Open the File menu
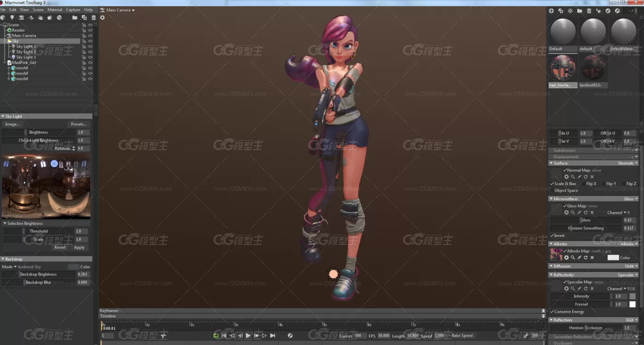644x345 pixels. click(3, 10)
